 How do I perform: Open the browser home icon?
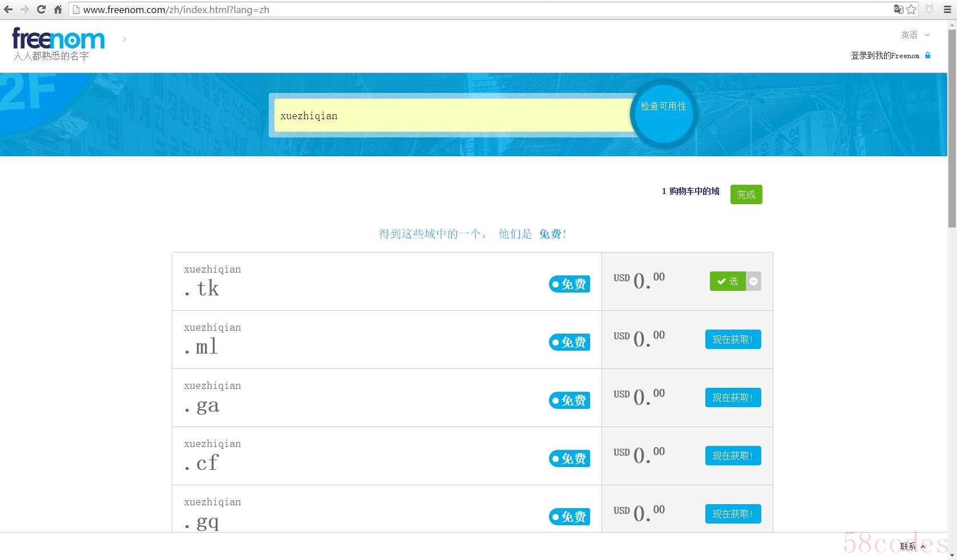(58, 10)
